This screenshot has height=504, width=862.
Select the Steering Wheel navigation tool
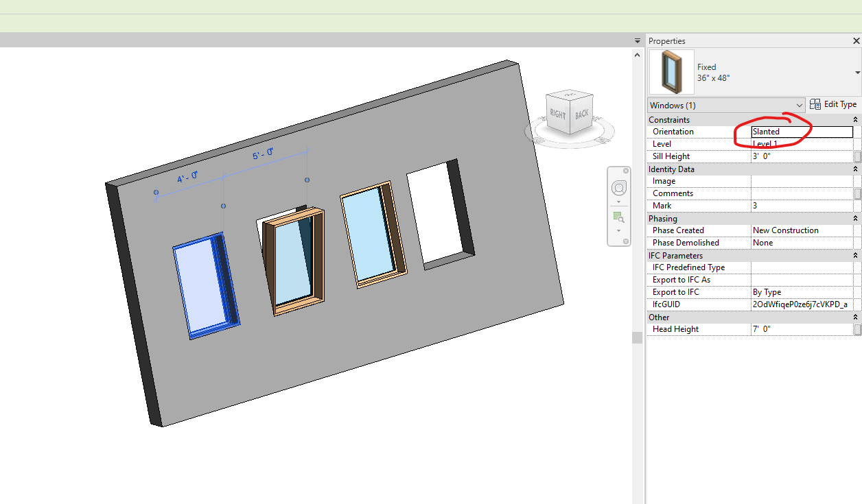pyautogui.click(x=619, y=187)
